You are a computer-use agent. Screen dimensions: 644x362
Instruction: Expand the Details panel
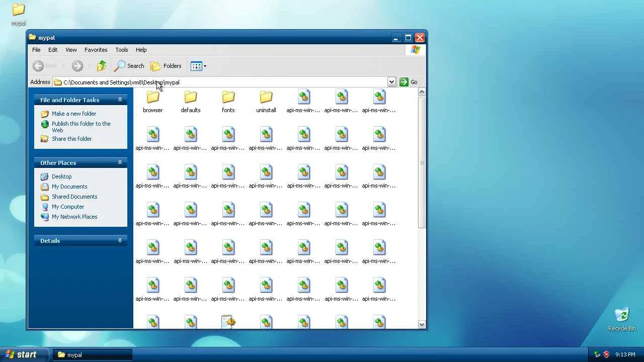pyautogui.click(x=120, y=240)
